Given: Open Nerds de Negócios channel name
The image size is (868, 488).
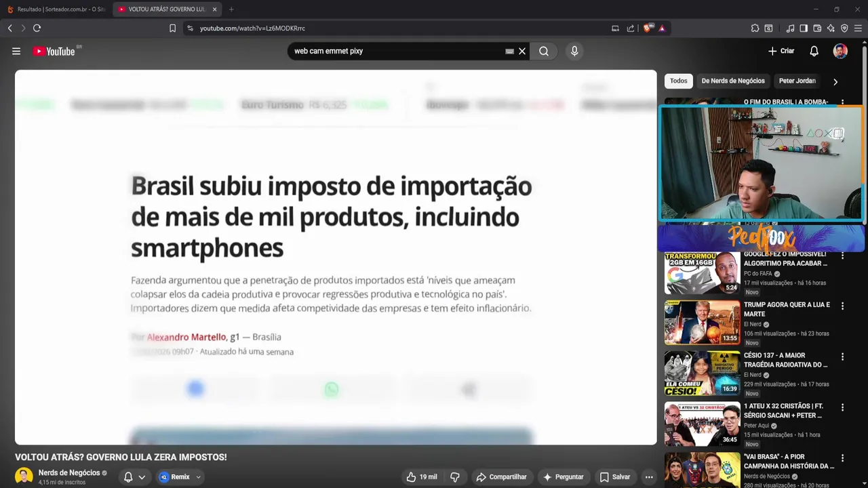Looking at the screenshot, I should coord(69,472).
